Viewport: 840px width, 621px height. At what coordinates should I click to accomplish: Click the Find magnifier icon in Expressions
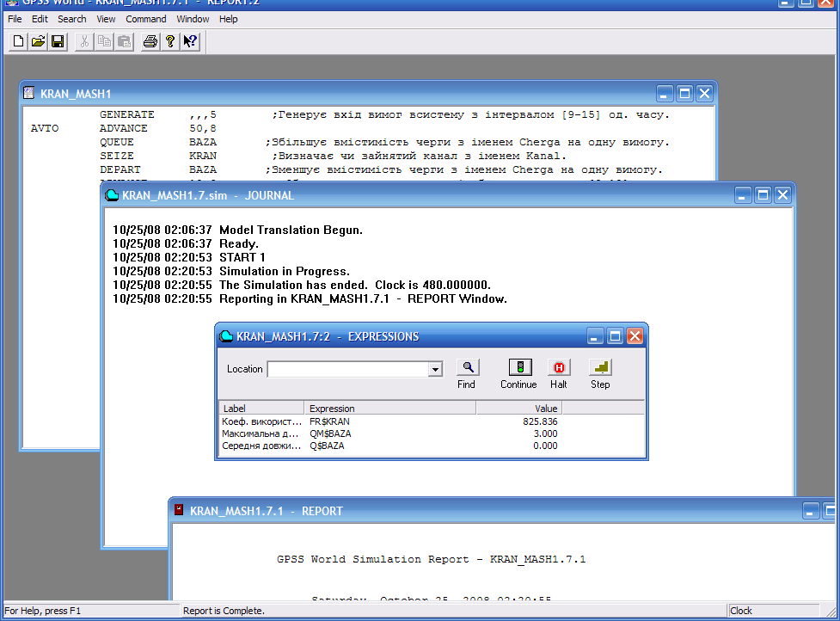[x=468, y=367]
